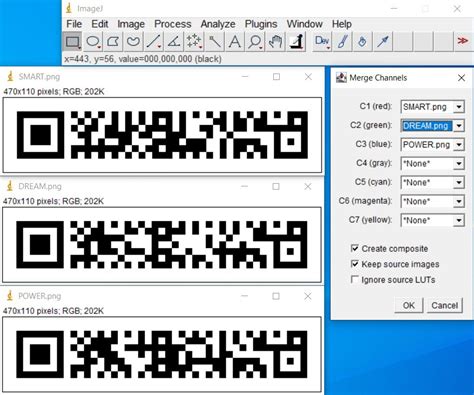Image resolution: width=474 pixels, height=395 pixels.
Task: Select the Arrow tool in toolbar
Action: 383,42
